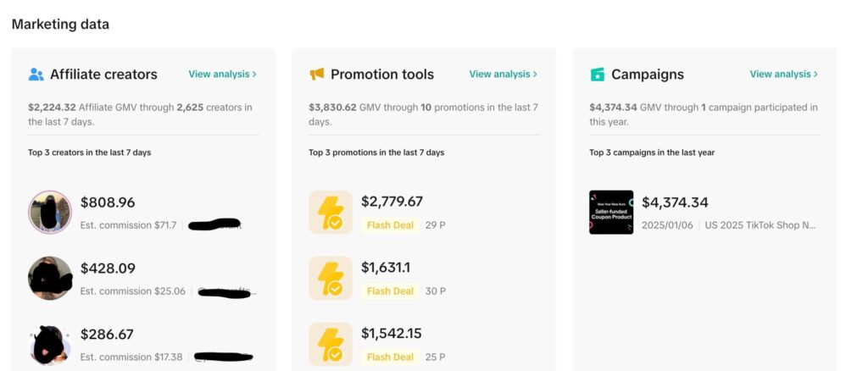Click the Promotion tools megaphone icon

click(x=317, y=75)
